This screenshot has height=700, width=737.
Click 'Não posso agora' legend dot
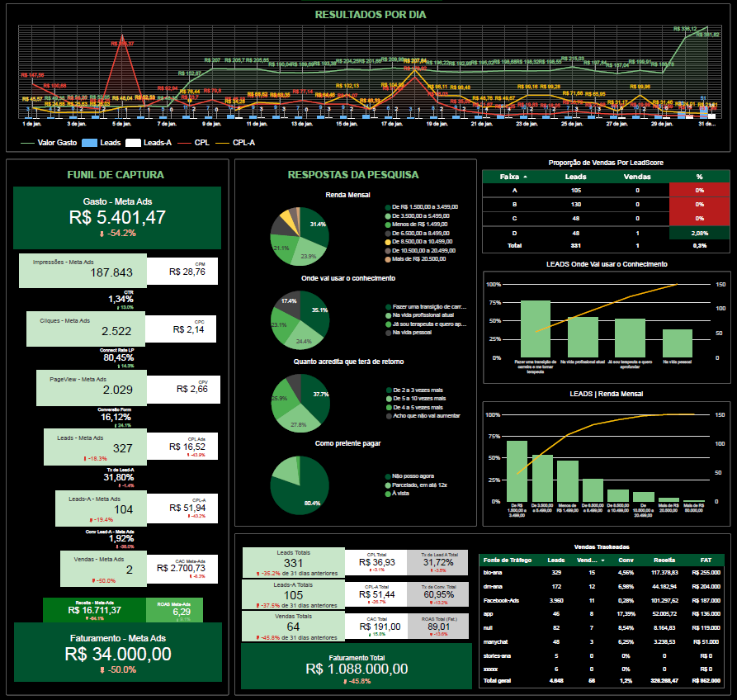pos(388,476)
